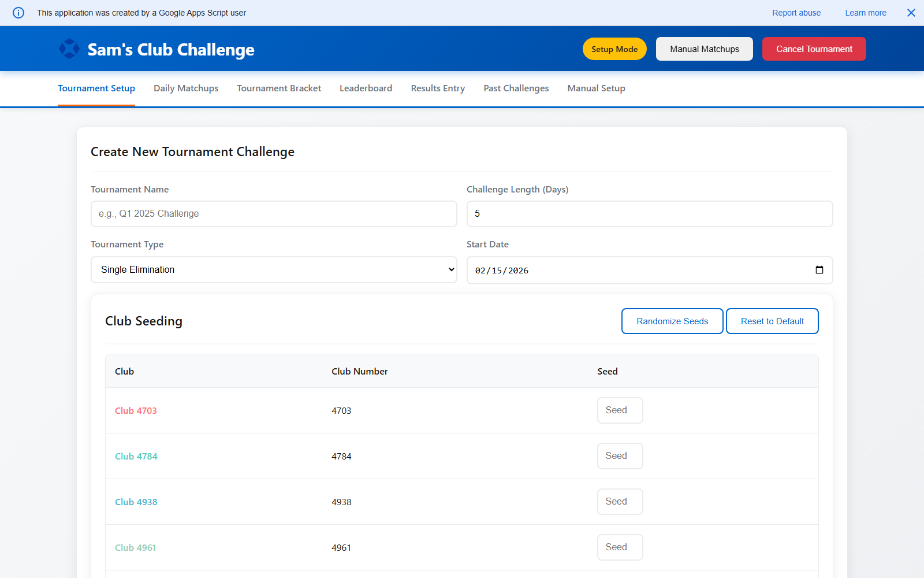Click the Learn more link

point(865,12)
